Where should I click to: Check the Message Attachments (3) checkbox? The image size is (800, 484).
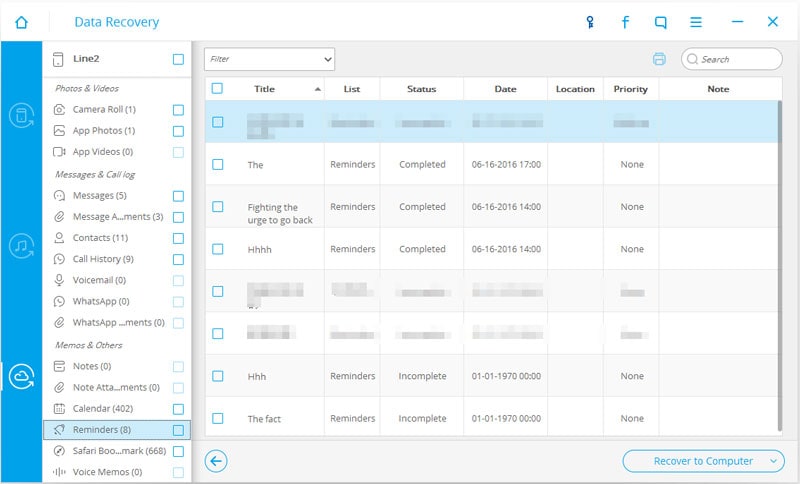click(178, 218)
